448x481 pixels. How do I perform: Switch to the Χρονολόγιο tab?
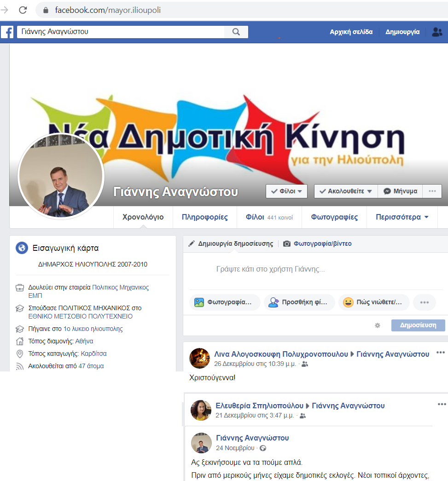tap(143, 217)
